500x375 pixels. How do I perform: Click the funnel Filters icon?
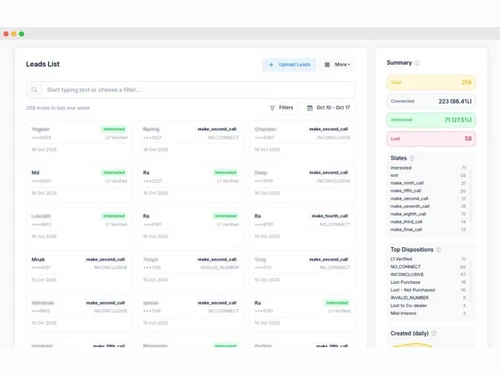click(x=272, y=108)
